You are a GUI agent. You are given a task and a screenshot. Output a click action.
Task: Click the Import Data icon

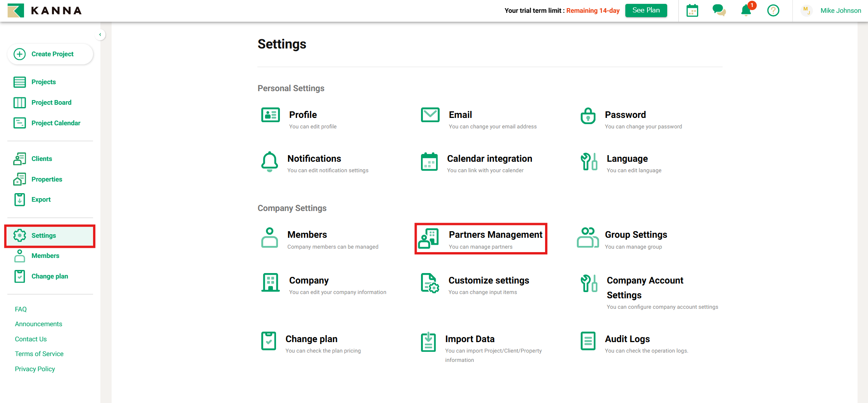[428, 342]
